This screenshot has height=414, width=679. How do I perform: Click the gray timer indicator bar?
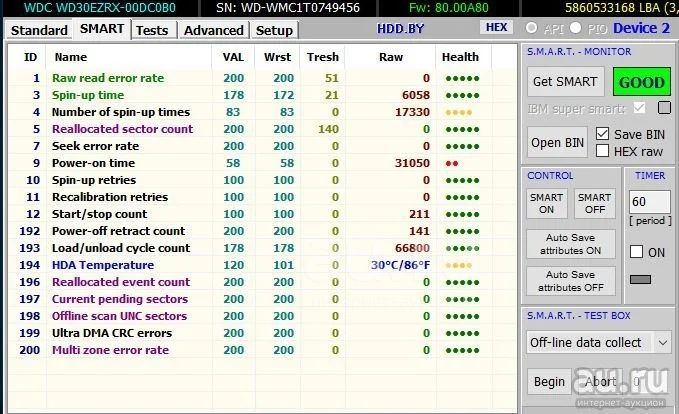pyautogui.click(x=640, y=280)
